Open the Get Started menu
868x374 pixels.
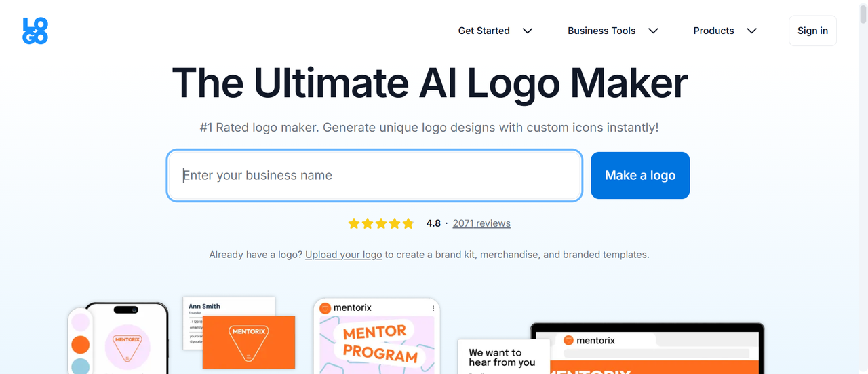[x=484, y=31]
